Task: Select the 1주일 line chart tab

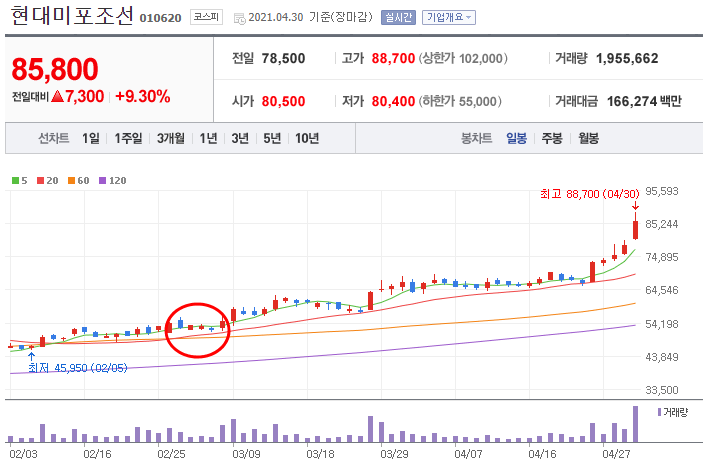Action: 128,138
